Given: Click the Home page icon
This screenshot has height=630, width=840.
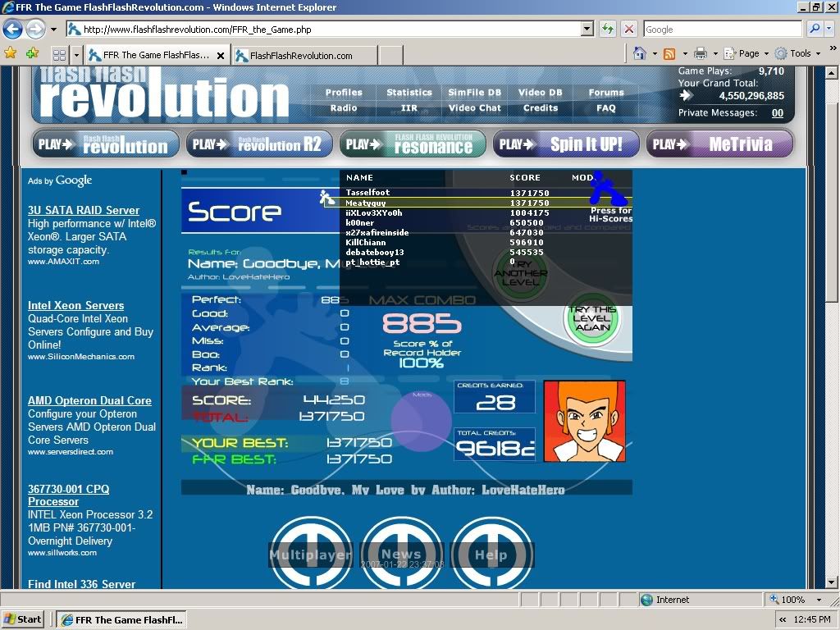Looking at the screenshot, I should tap(640, 53).
